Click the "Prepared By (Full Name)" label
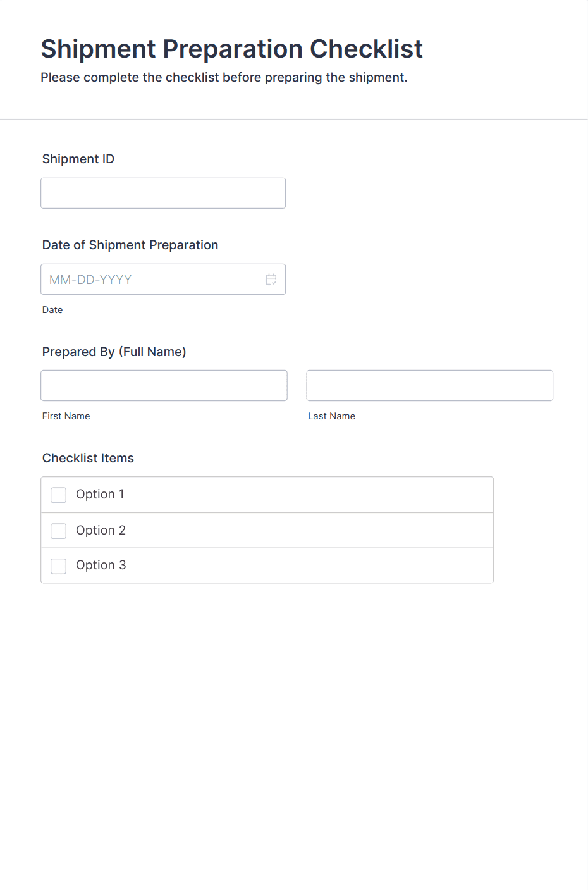This screenshot has width=588, height=890. tap(114, 352)
